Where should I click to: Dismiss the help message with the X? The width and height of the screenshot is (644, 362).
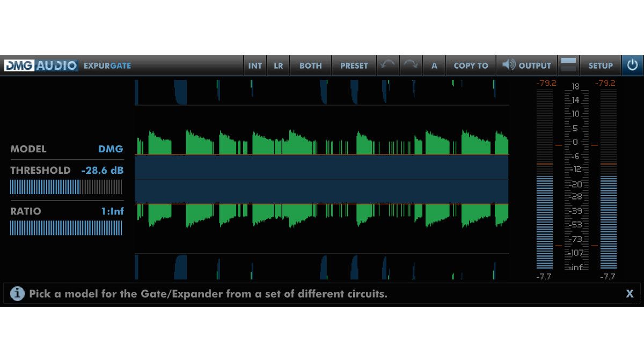coord(629,294)
